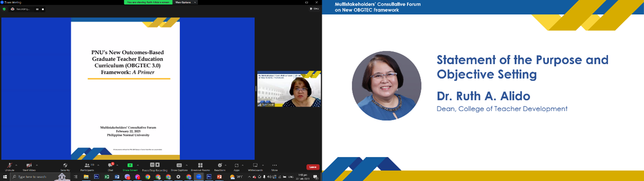Open the Chat panel
The width and height of the screenshot is (644, 181).
point(110,166)
